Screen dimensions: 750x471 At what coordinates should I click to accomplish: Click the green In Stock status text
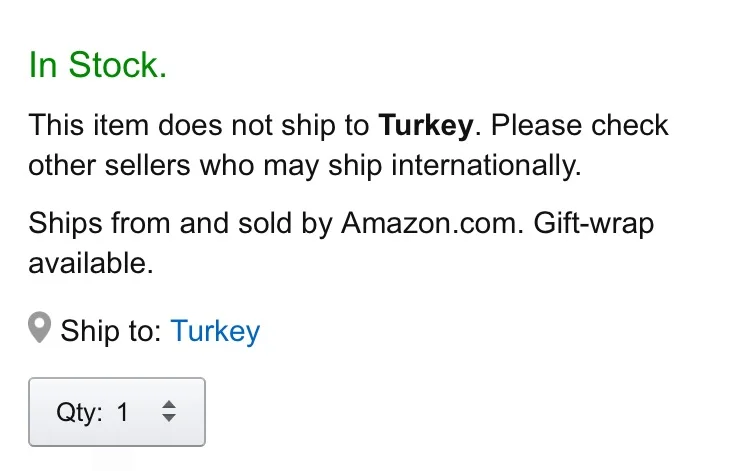pyautogui.click(x=97, y=66)
